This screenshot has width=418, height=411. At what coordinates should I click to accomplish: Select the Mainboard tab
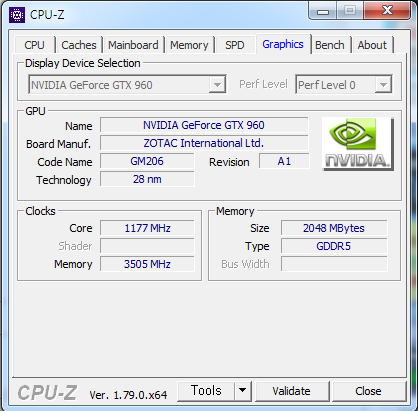point(133,45)
